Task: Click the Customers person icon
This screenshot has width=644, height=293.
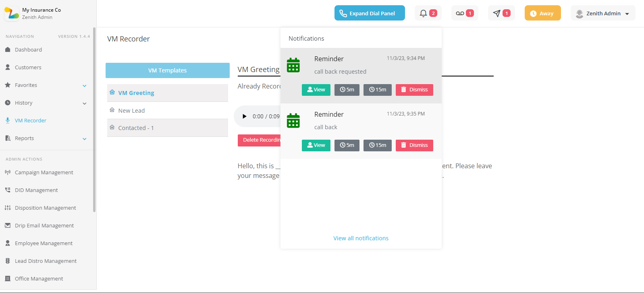Action: (x=8, y=67)
